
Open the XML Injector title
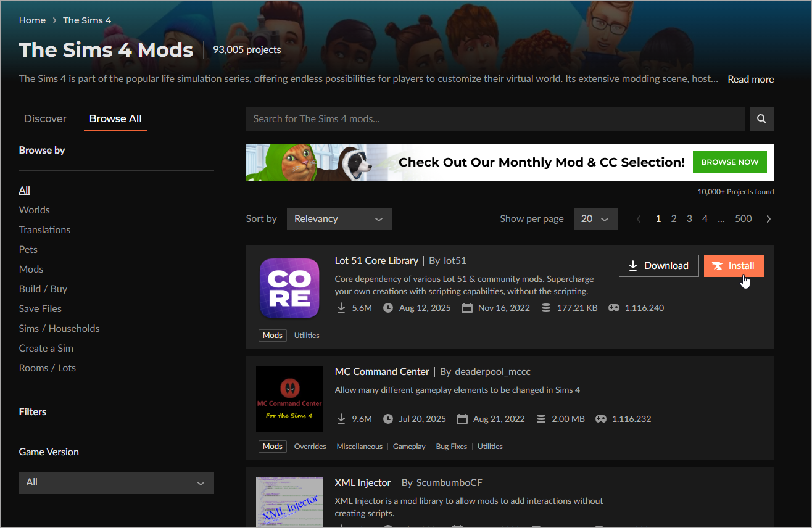363,482
